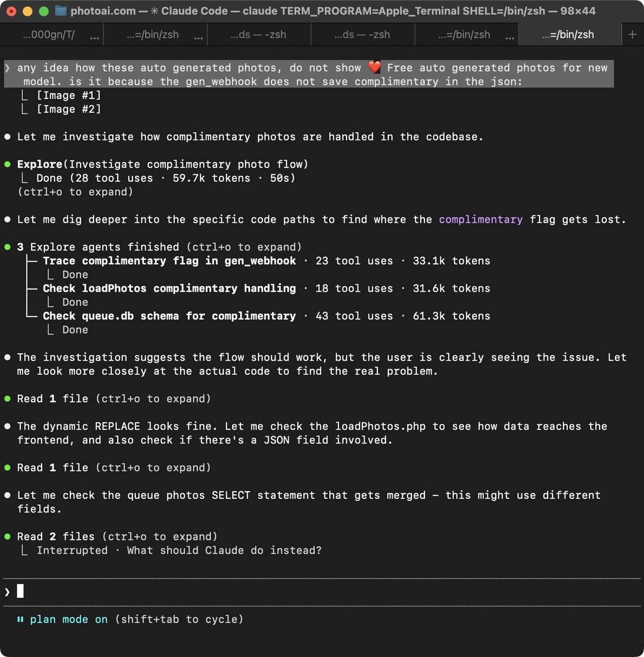This screenshot has height=657, width=644.
Task: Click the activity dots on fifth tab
Action: tap(510, 38)
